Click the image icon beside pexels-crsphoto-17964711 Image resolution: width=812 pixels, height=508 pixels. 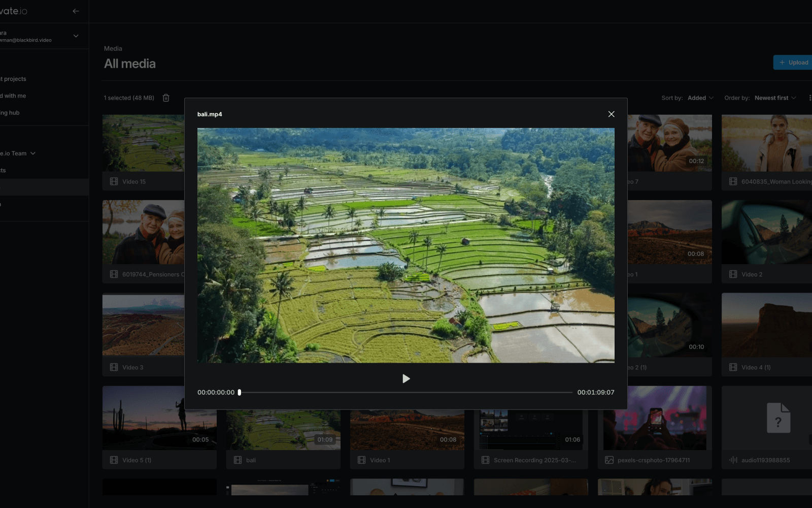(610, 460)
